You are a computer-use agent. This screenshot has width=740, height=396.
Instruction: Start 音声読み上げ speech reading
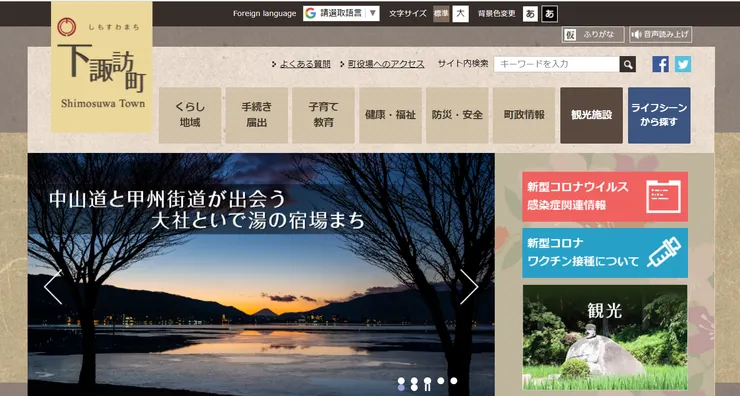660,35
